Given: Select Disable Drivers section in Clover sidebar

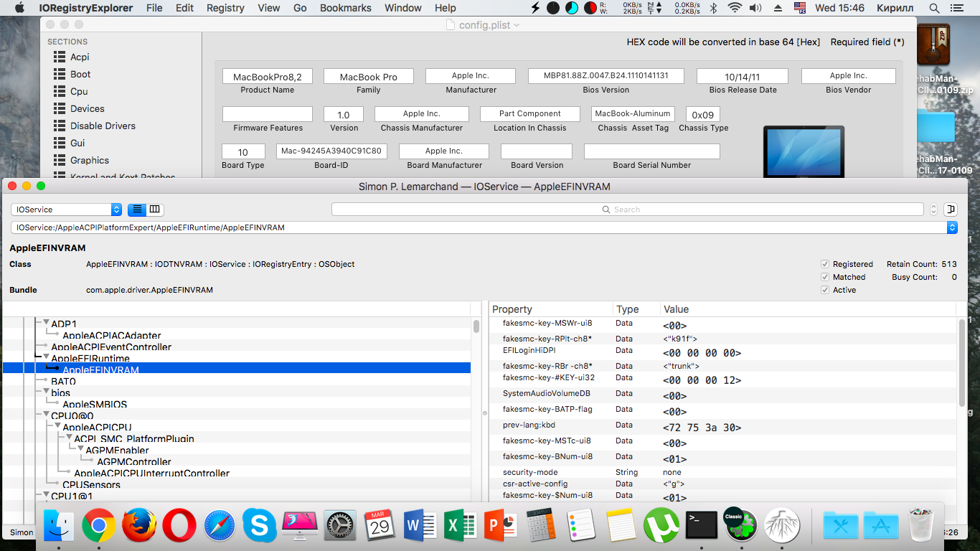Looking at the screenshot, I should coord(103,126).
